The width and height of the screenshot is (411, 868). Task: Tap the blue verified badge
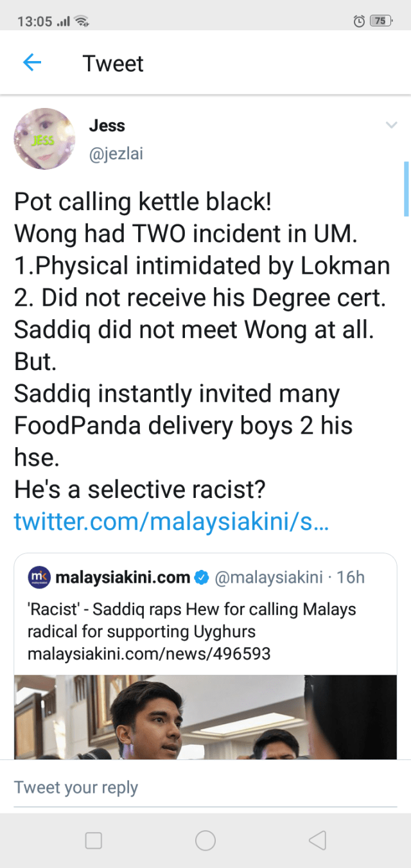click(202, 578)
